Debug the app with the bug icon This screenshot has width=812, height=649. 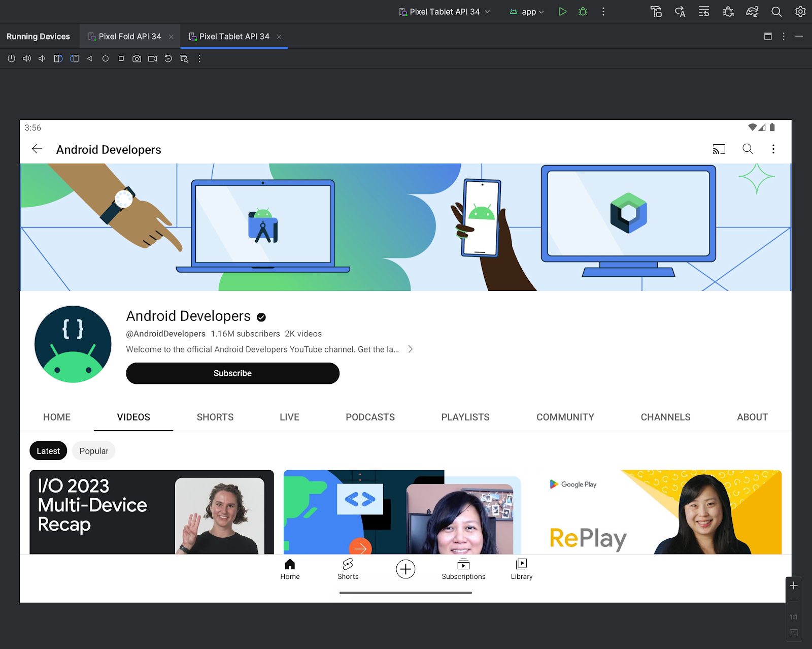[583, 12]
